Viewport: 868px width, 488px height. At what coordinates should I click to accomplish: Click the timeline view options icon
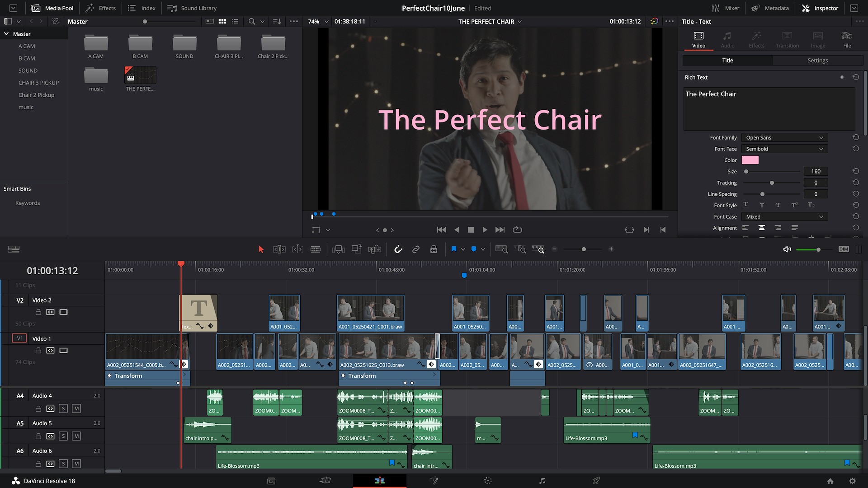pos(14,249)
